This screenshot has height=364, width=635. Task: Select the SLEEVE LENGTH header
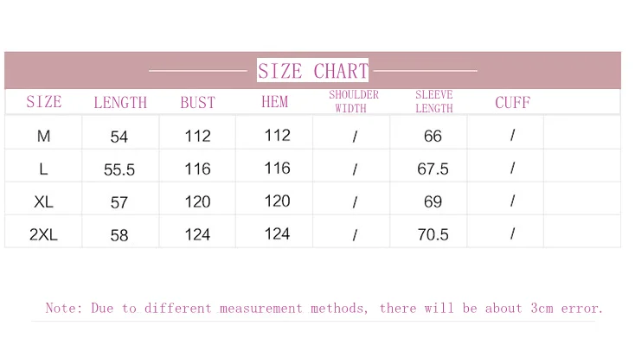tap(433, 102)
